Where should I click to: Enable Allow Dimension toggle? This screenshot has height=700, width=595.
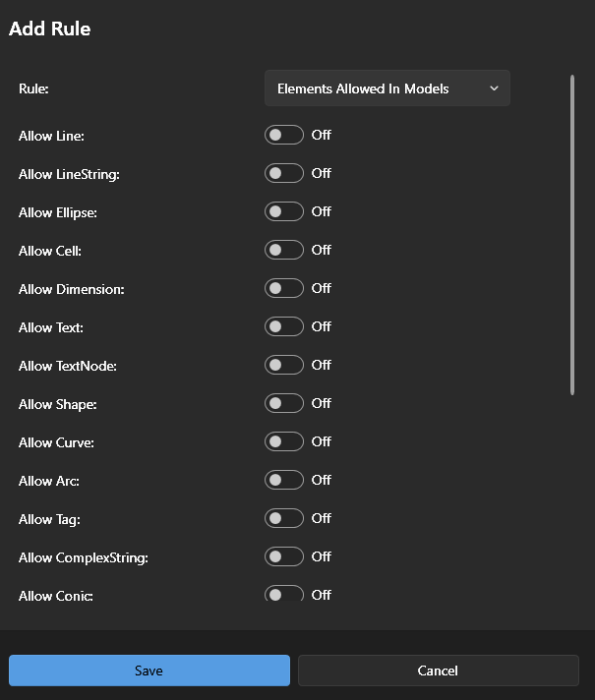[x=283, y=288]
